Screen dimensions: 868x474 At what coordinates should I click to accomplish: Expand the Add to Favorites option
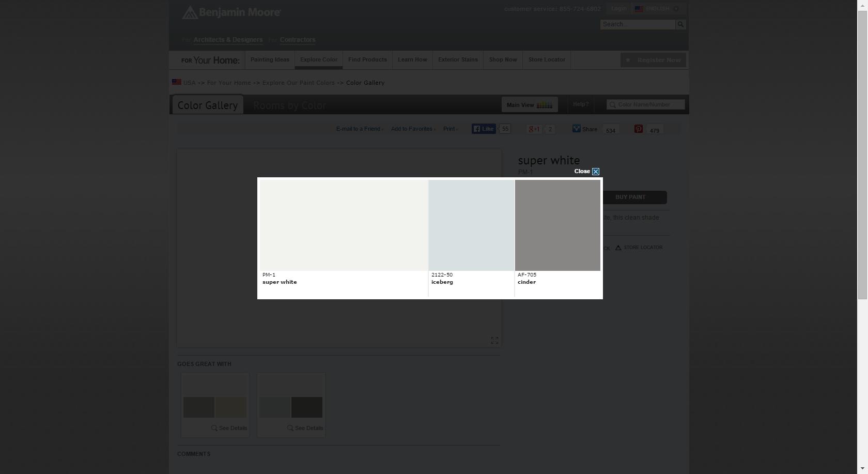point(413,129)
